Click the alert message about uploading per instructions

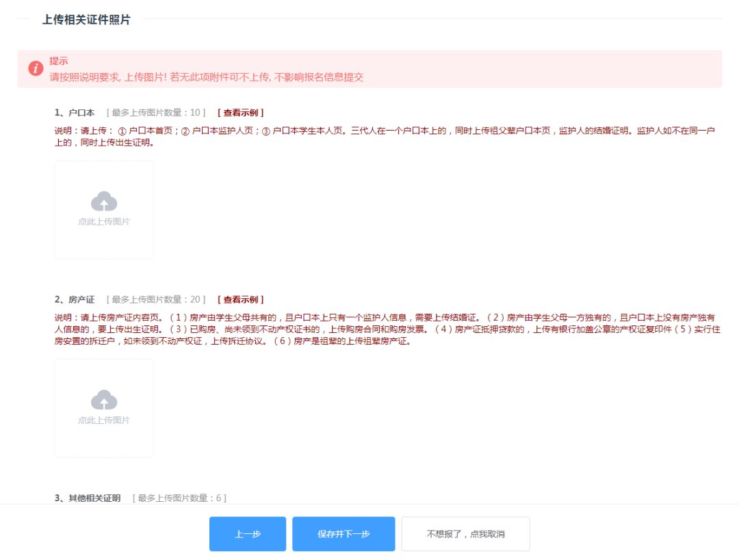point(206,77)
